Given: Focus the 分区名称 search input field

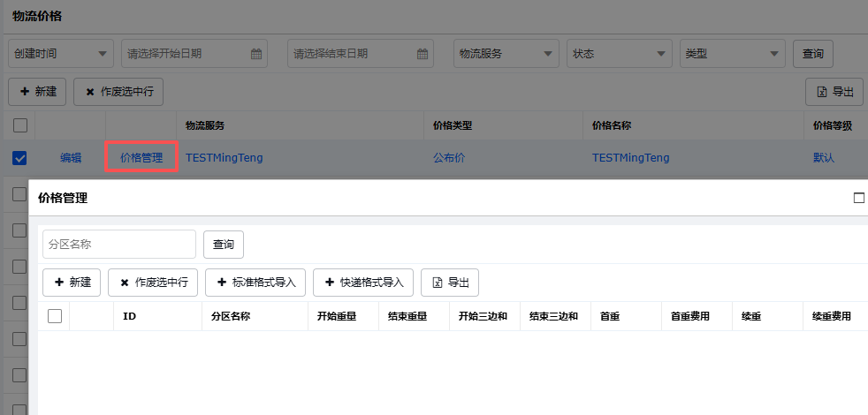Looking at the screenshot, I should [x=119, y=245].
